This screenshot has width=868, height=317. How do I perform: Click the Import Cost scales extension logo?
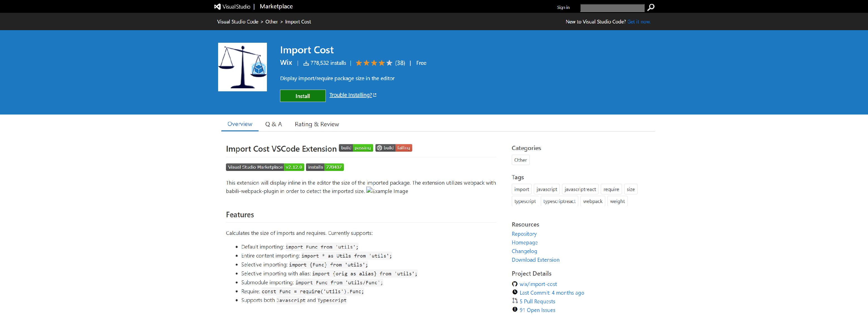pyautogui.click(x=242, y=67)
